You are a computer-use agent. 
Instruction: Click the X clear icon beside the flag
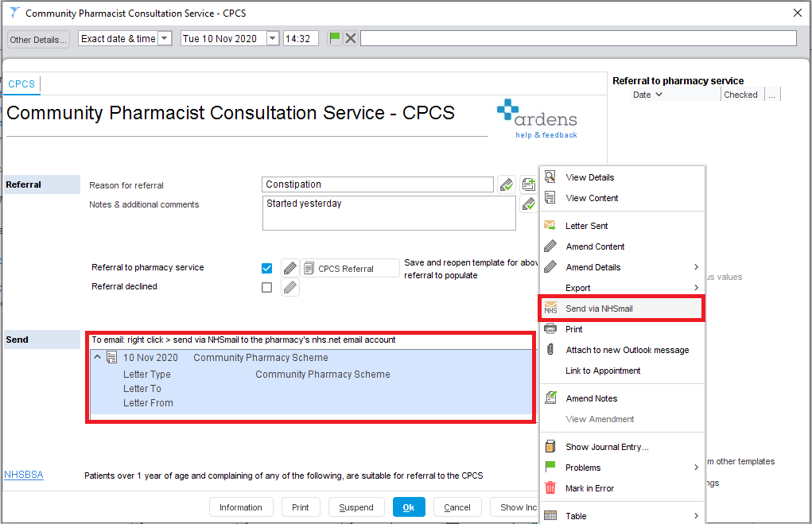point(351,38)
